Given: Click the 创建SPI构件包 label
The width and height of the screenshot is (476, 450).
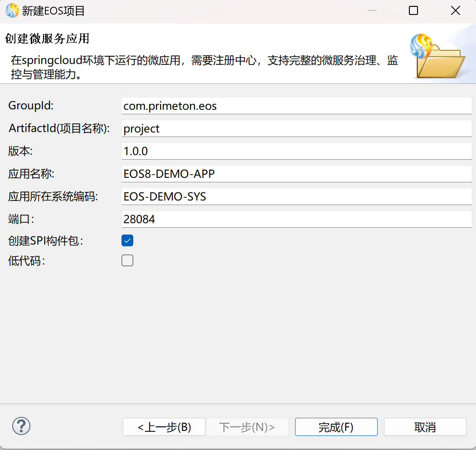Looking at the screenshot, I should tap(46, 241).
